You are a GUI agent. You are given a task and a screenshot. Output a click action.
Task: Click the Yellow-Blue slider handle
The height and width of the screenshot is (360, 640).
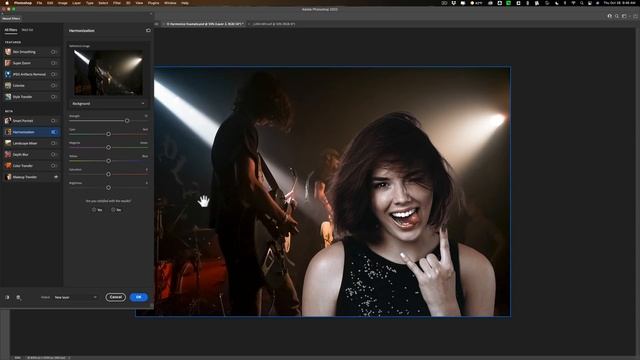tap(109, 161)
